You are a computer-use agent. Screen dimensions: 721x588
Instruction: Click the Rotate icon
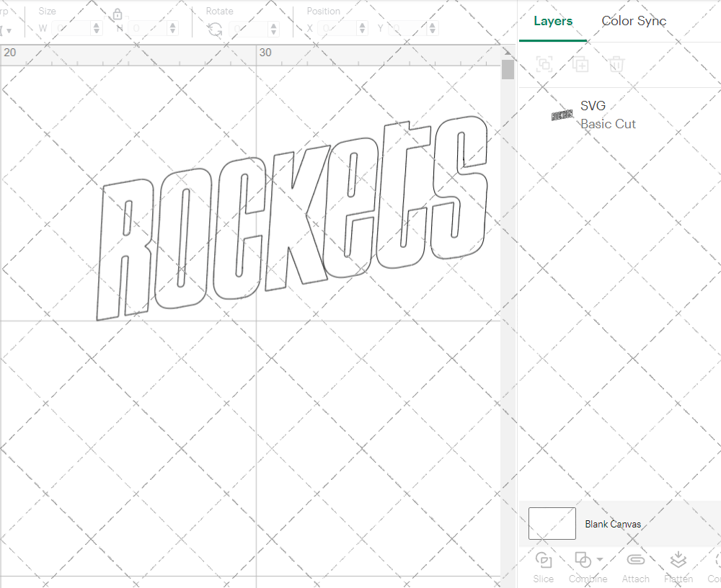pos(215,29)
